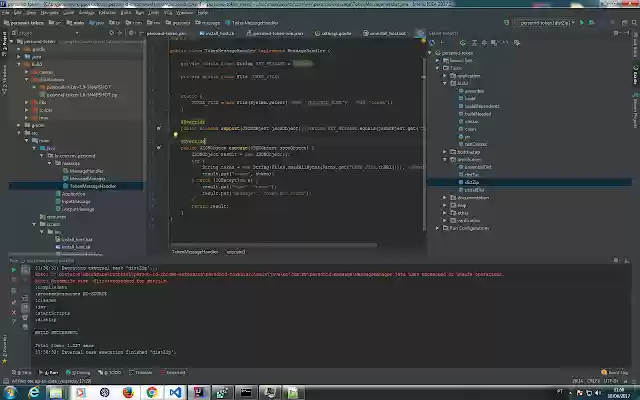Collapse the distributions folder in Project tree
The height and width of the screenshot is (400, 640).
tap(27, 80)
